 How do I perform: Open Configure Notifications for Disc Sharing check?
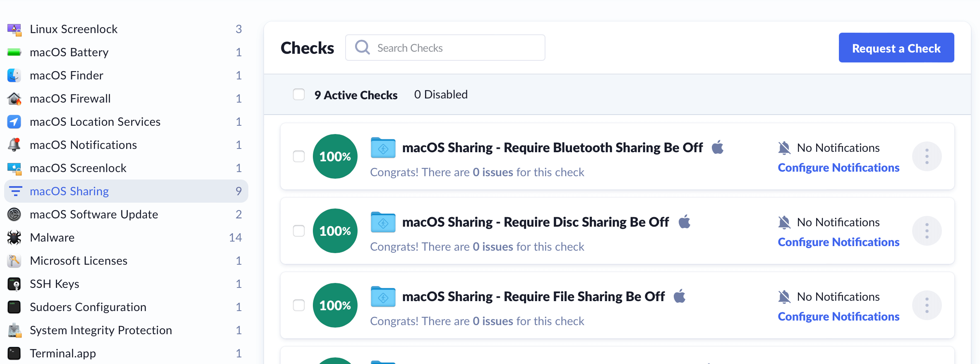[838, 242]
